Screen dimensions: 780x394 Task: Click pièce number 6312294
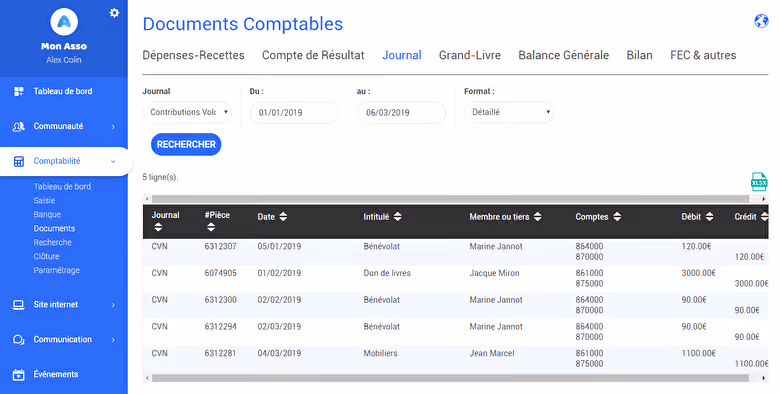click(220, 327)
